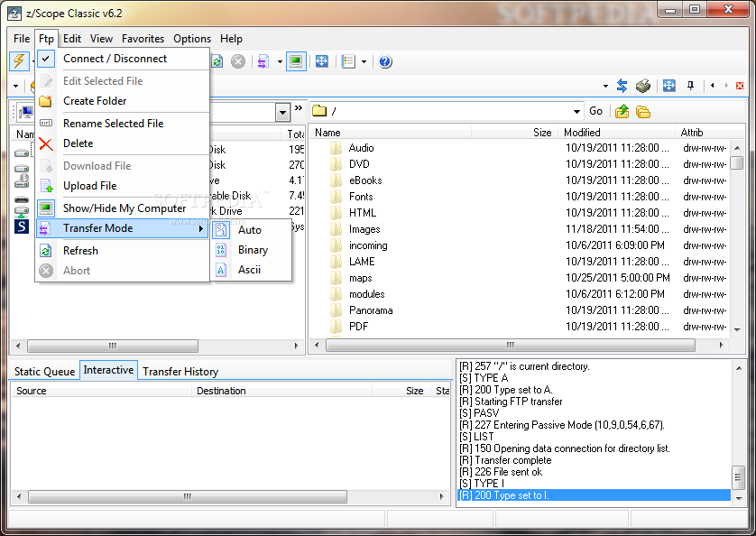
Task: Open the small dropdown arrow on second toolbar row
Action: [15, 87]
